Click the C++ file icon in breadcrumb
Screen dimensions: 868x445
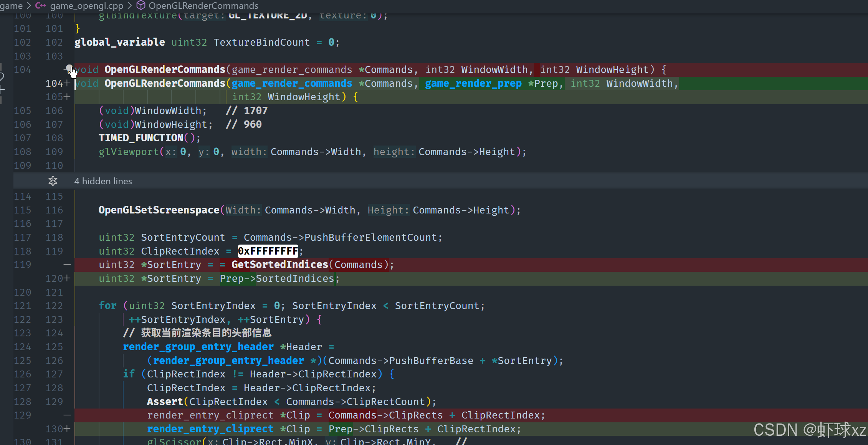40,5
